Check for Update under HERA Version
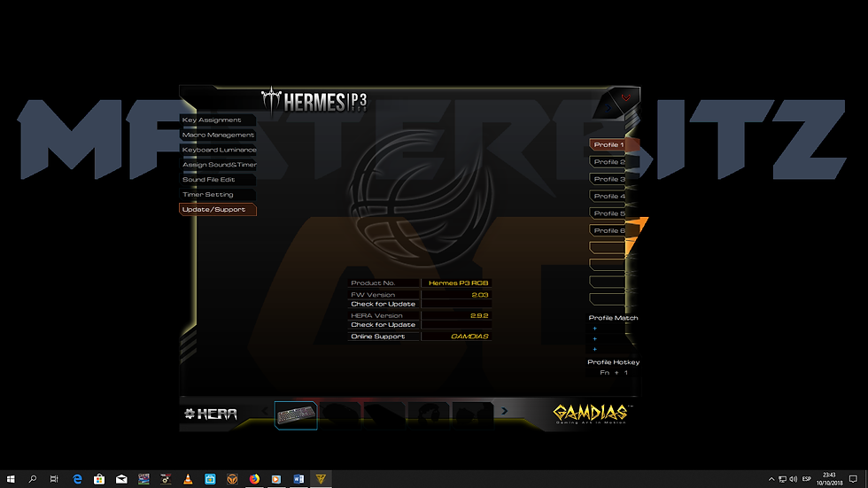The width and height of the screenshot is (868, 488). coord(383,325)
